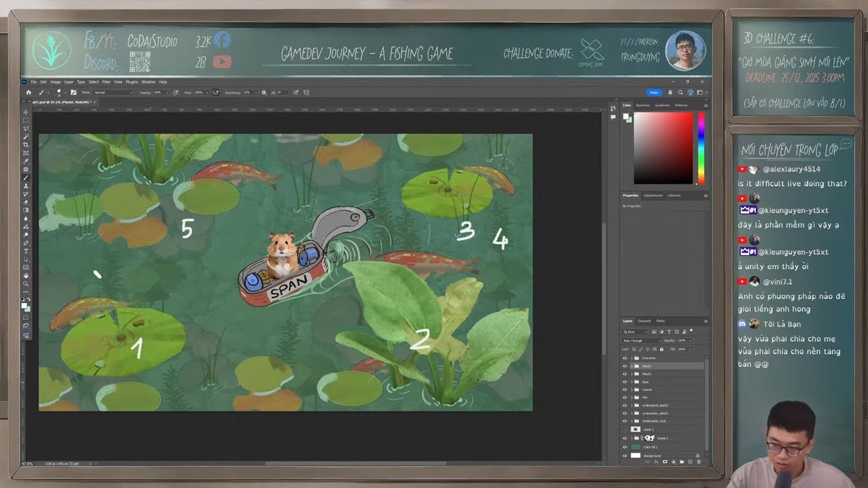The height and width of the screenshot is (488, 868).
Task: Click the vertical hue spectrum slider
Action: 701,147
